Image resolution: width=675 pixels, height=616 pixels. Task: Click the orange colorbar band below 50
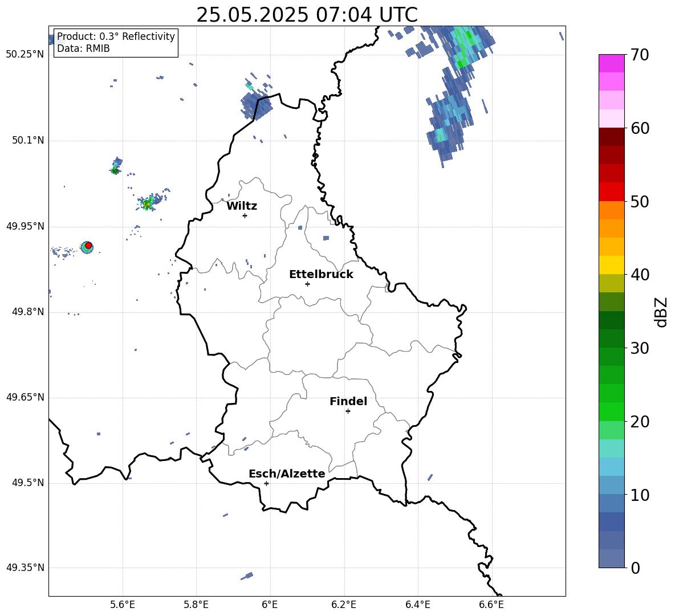[x=611, y=210]
